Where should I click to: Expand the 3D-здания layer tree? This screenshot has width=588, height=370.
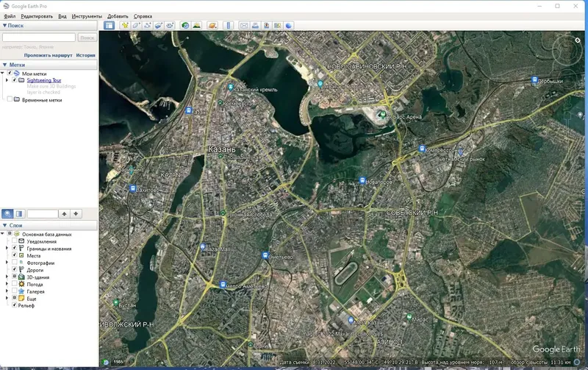click(7, 277)
